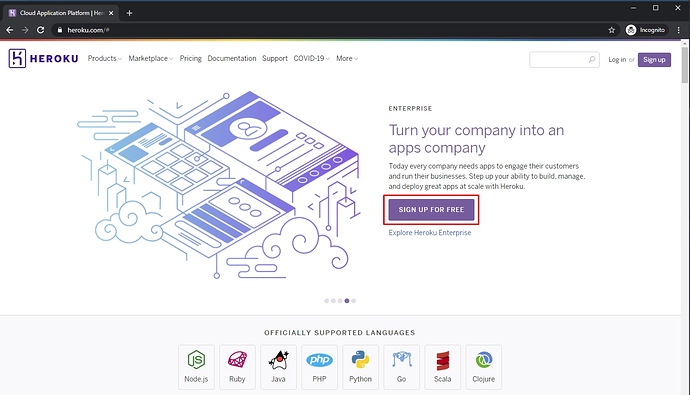Follow the Explore Heroku Enterprise link
The width and height of the screenshot is (690, 395).
pos(430,233)
